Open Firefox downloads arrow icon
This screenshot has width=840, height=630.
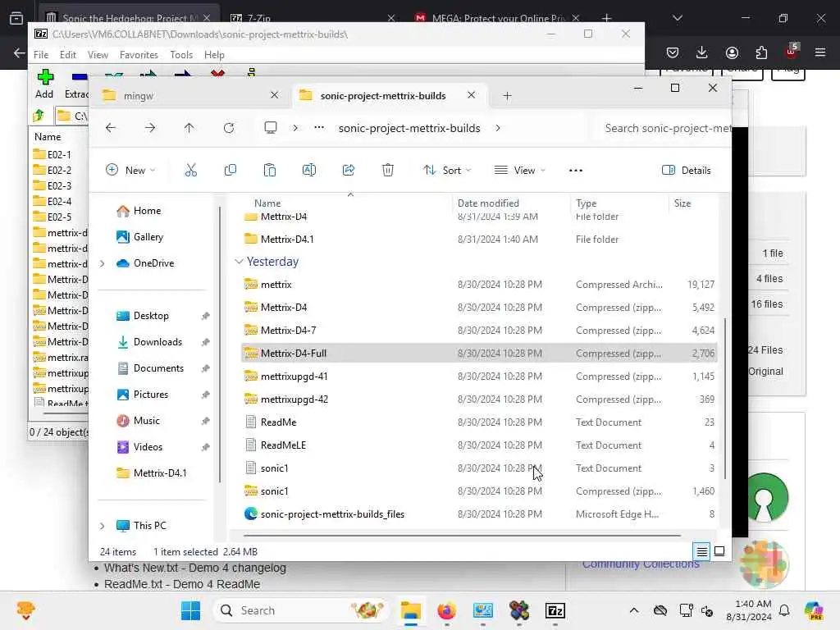click(x=702, y=52)
